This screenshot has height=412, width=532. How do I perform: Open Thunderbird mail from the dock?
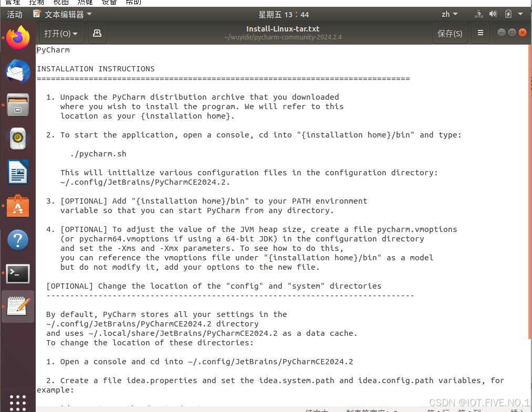(x=18, y=71)
